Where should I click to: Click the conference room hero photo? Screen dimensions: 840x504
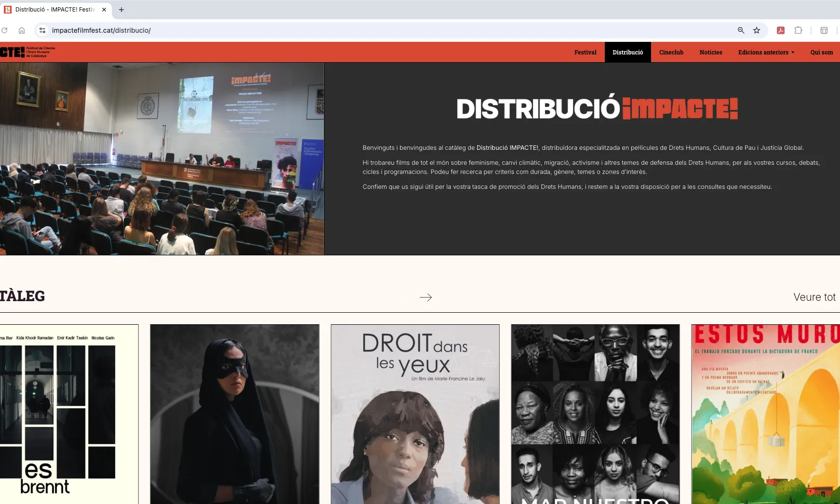[x=162, y=159]
